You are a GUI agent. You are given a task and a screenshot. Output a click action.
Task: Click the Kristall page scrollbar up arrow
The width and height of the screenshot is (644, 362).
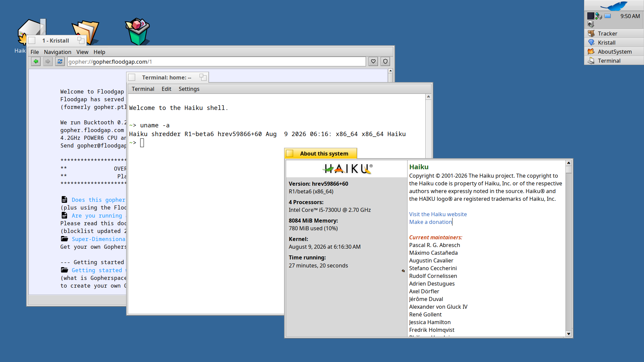point(390,71)
